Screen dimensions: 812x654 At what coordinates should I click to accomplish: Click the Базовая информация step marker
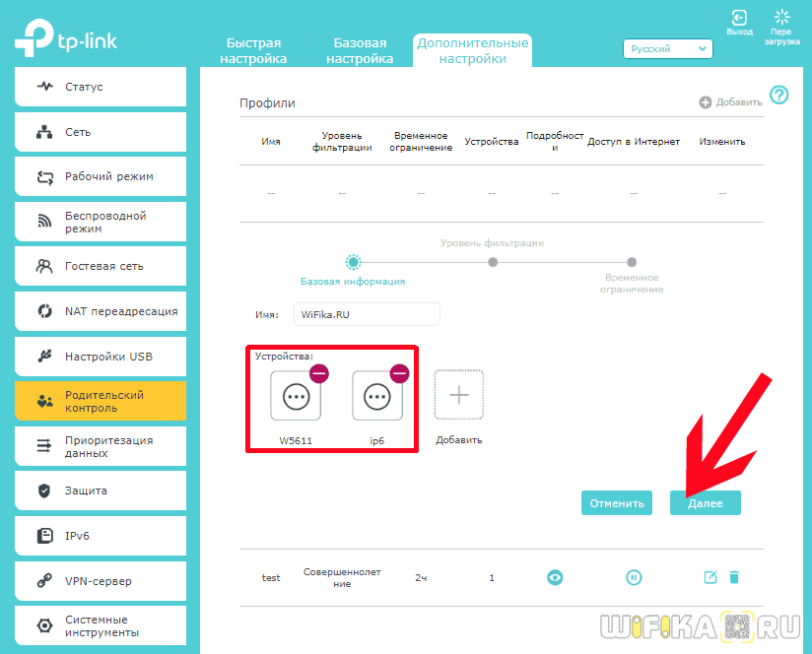tap(353, 262)
